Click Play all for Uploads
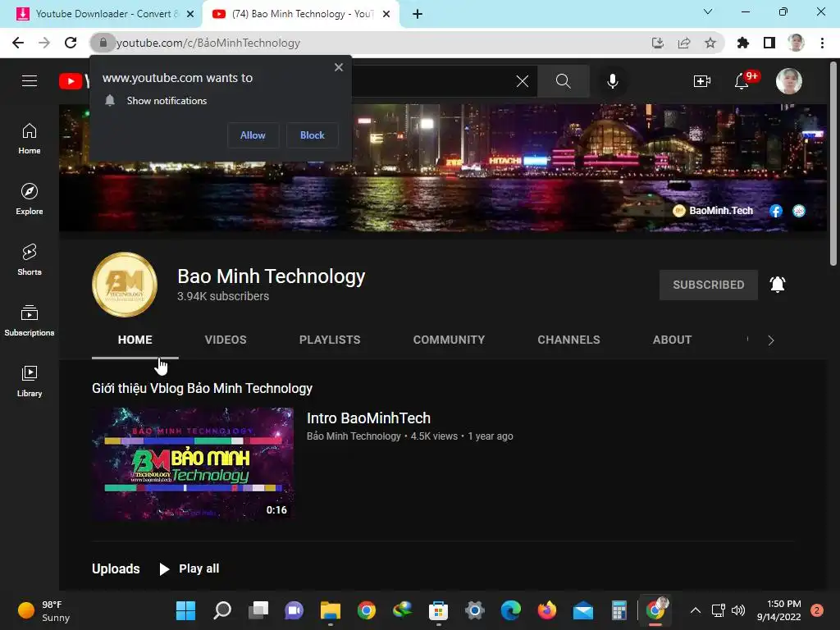 click(189, 568)
